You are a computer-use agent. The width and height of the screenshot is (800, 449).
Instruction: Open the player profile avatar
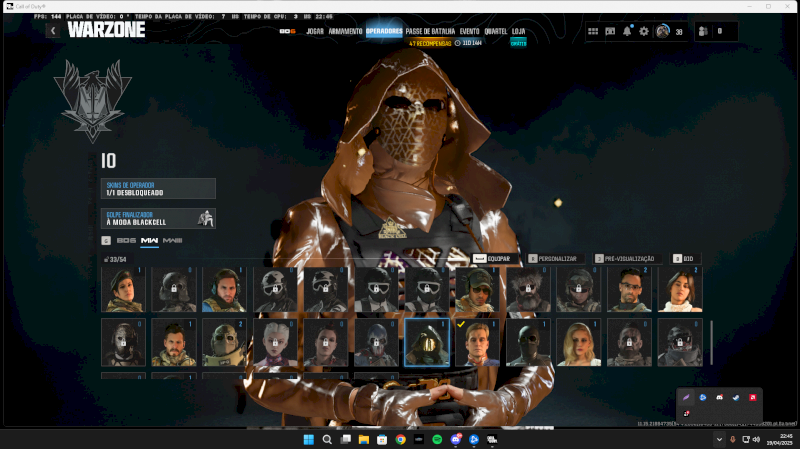pyautogui.click(x=663, y=31)
